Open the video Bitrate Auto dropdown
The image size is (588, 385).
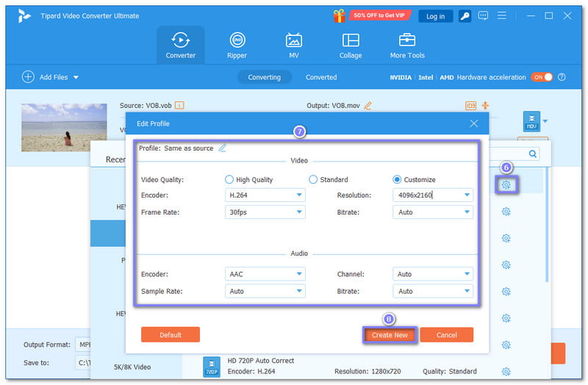click(433, 212)
